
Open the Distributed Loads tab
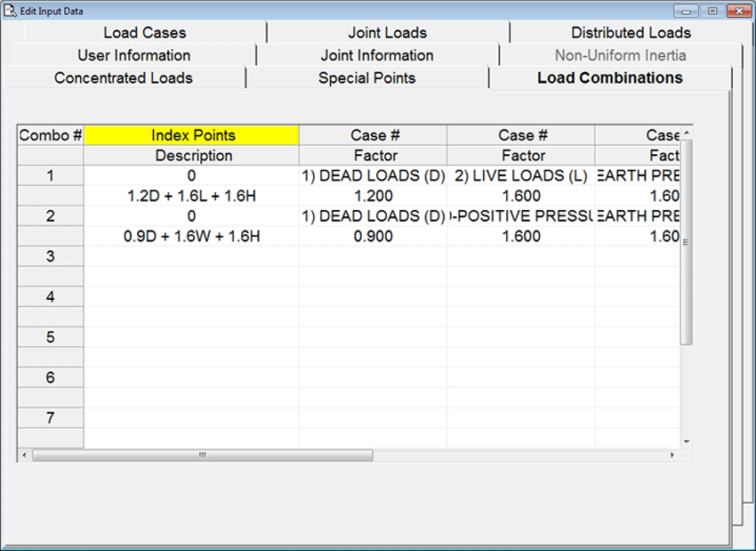tap(630, 33)
